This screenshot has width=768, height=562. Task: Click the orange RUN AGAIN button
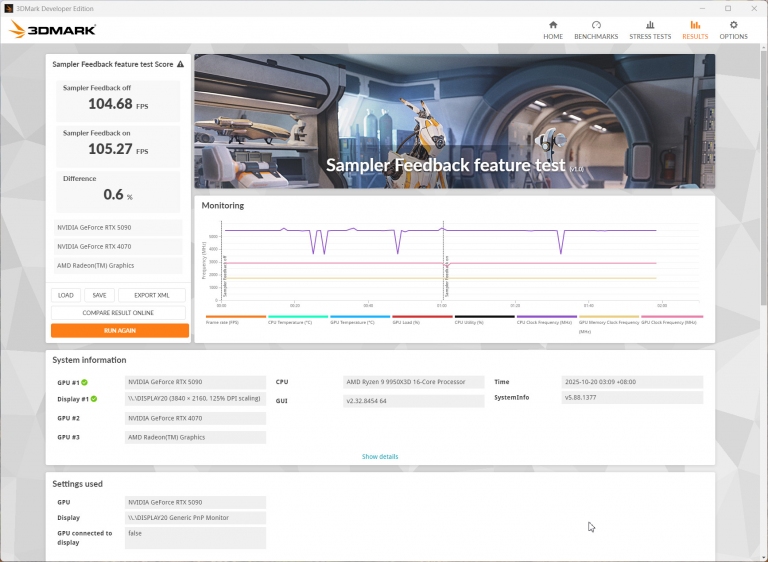click(120, 330)
